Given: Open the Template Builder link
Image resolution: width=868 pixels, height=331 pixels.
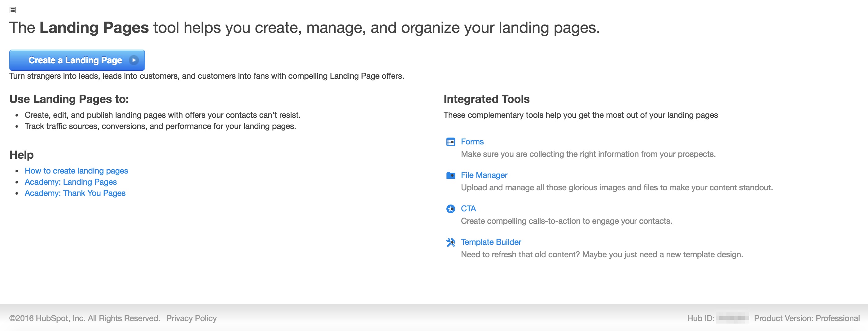Looking at the screenshot, I should click(x=491, y=242).
